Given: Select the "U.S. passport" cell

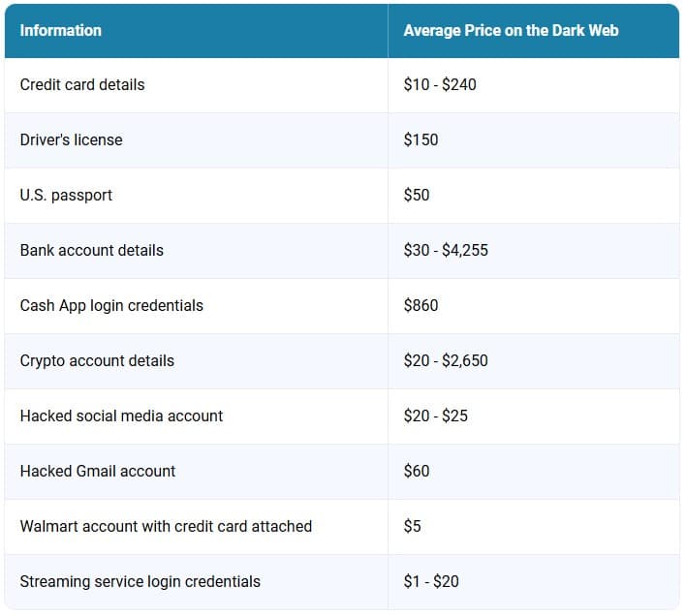Looking at the screenshot, I should 66,195.
